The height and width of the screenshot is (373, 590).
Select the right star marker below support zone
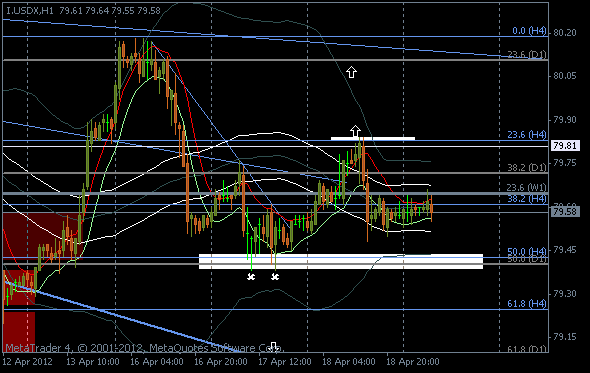click(x=275, y=277)
